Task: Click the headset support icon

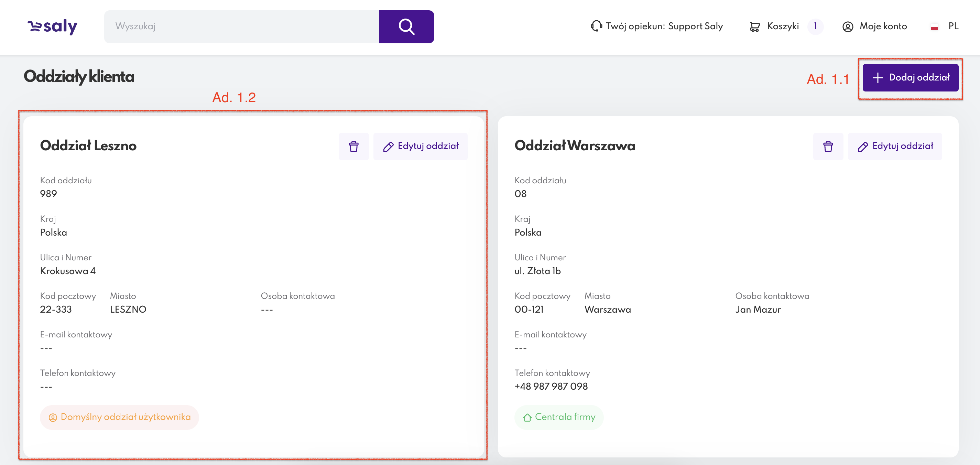Action: [596, 26]
